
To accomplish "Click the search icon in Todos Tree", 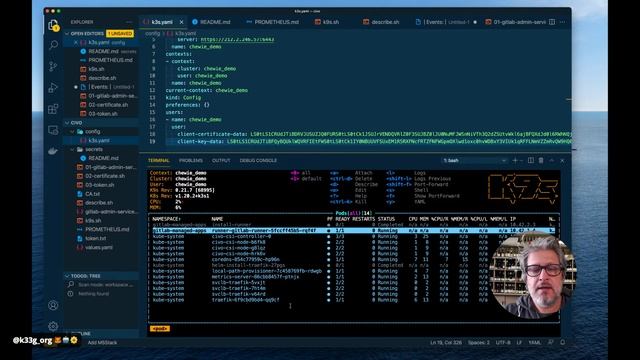I will (x=71, y=284).
